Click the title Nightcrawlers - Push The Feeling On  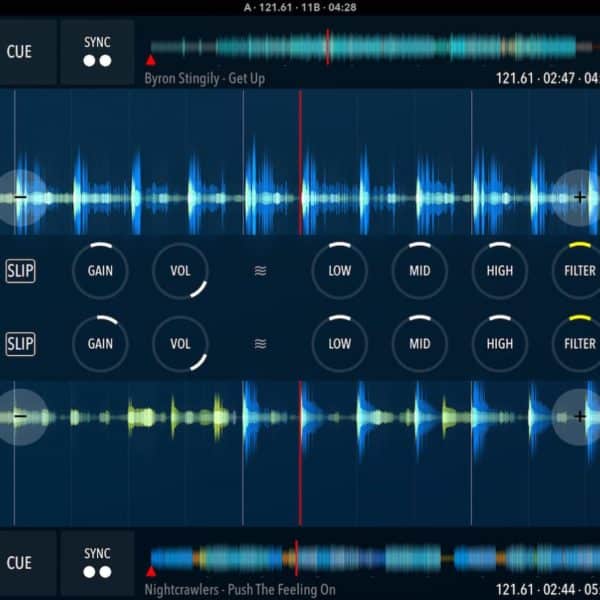pos(240,590)
